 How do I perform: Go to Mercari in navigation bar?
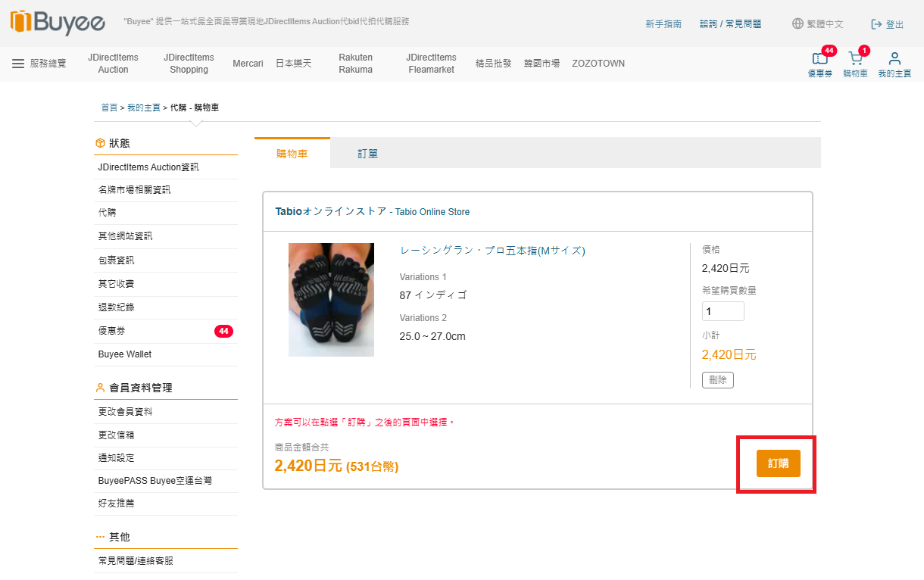tap(248, 64)
